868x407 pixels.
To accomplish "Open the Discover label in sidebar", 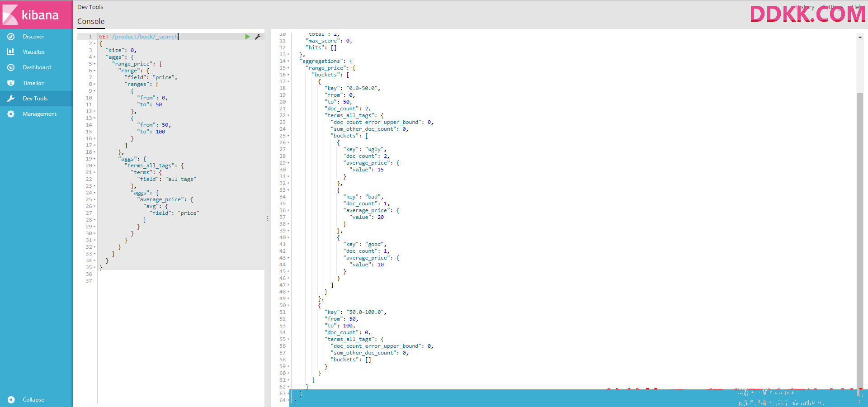I will (x=33, y=37).
